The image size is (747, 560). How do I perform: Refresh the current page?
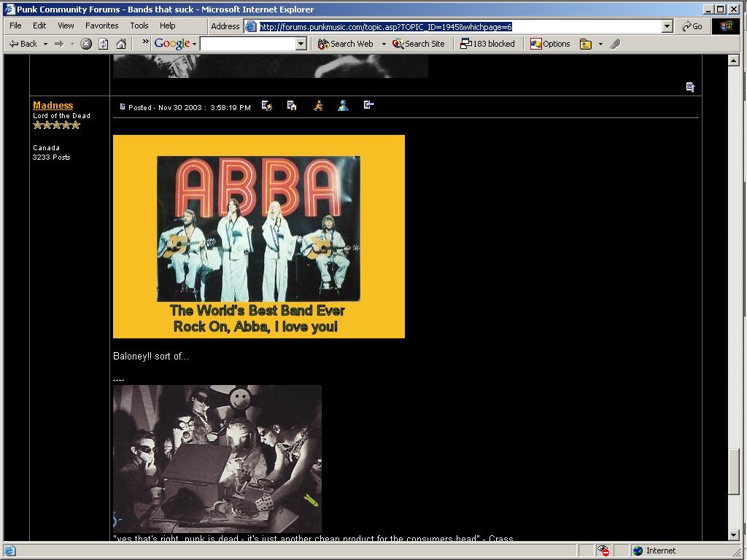[x=104, y=44]
